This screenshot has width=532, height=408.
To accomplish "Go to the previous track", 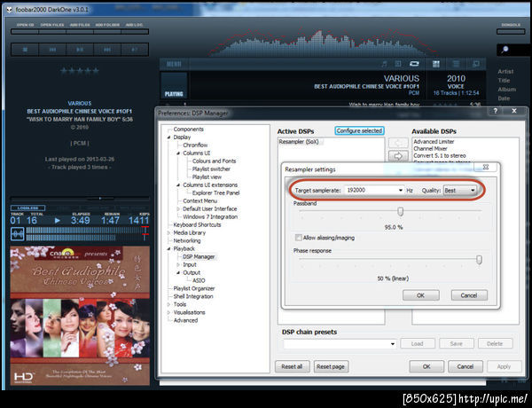I will coord(52,50).
